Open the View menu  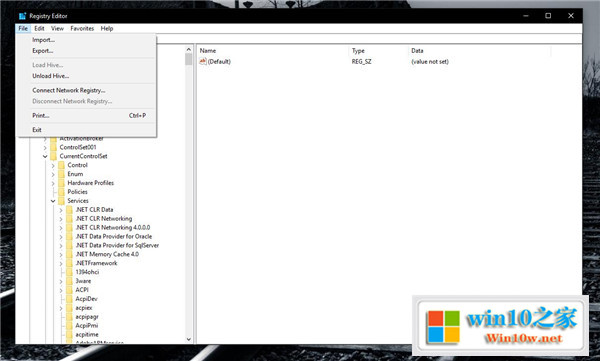(57, 28)
